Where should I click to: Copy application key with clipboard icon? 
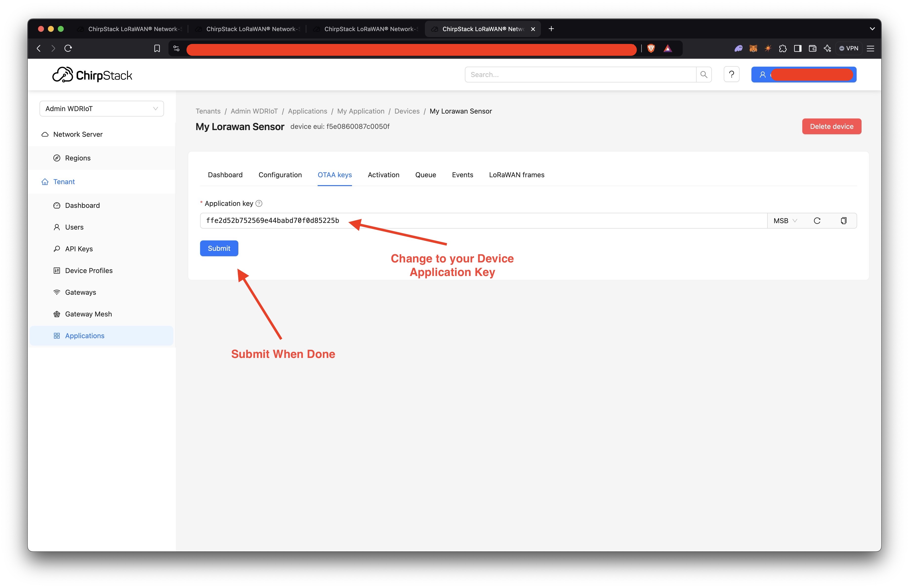pyautogui.click(x=844, y=220)
